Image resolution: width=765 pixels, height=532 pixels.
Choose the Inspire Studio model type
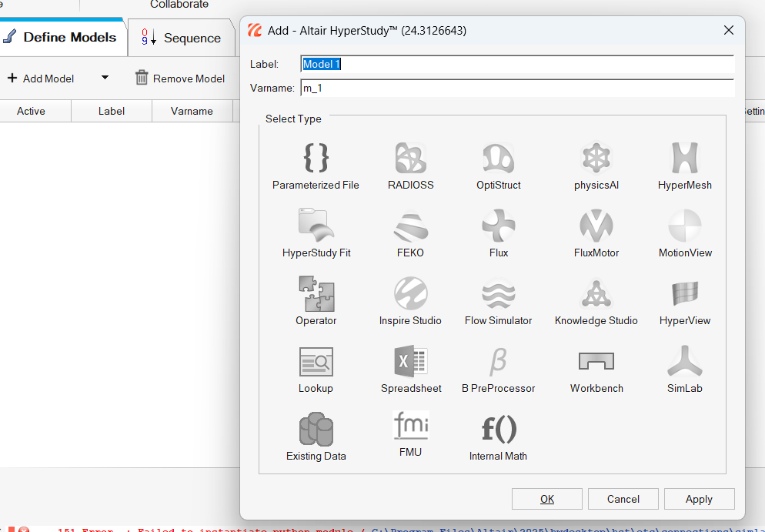[x=410, y=301]
